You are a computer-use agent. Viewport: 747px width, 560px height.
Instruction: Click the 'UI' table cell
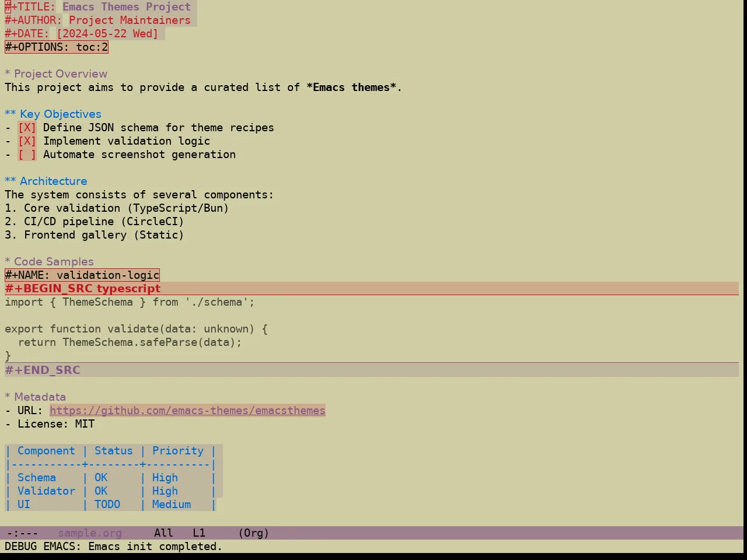click(24, 505)
